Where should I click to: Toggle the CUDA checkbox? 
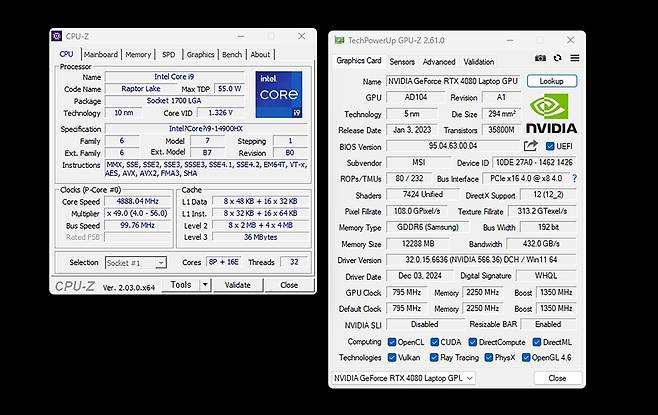coord(435,342)
